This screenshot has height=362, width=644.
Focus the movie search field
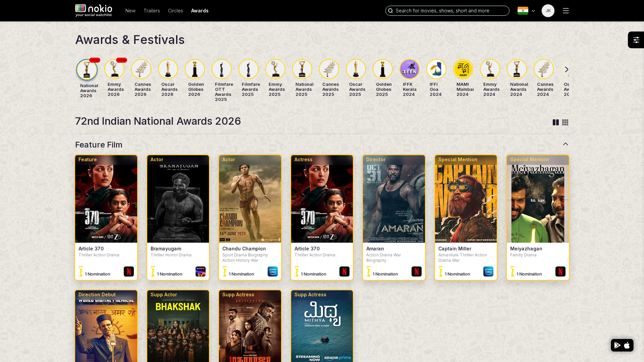click(x=447, y=11)
